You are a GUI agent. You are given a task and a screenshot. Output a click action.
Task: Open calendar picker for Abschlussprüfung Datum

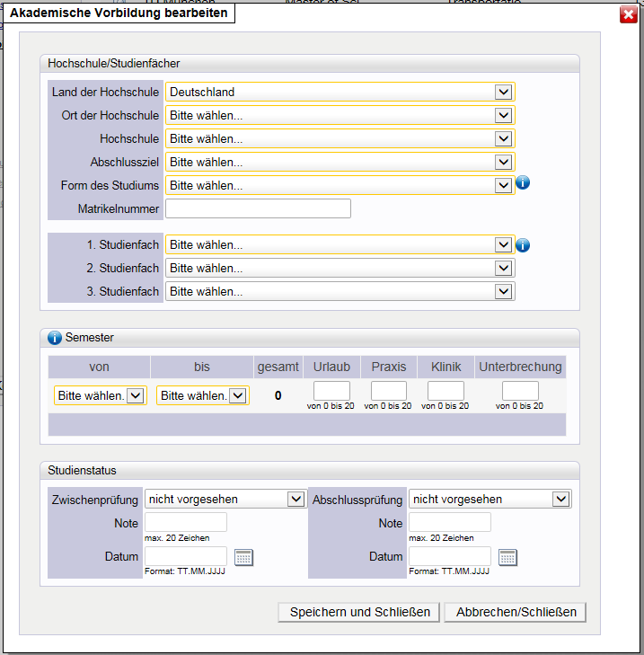(x=507, y=557)
